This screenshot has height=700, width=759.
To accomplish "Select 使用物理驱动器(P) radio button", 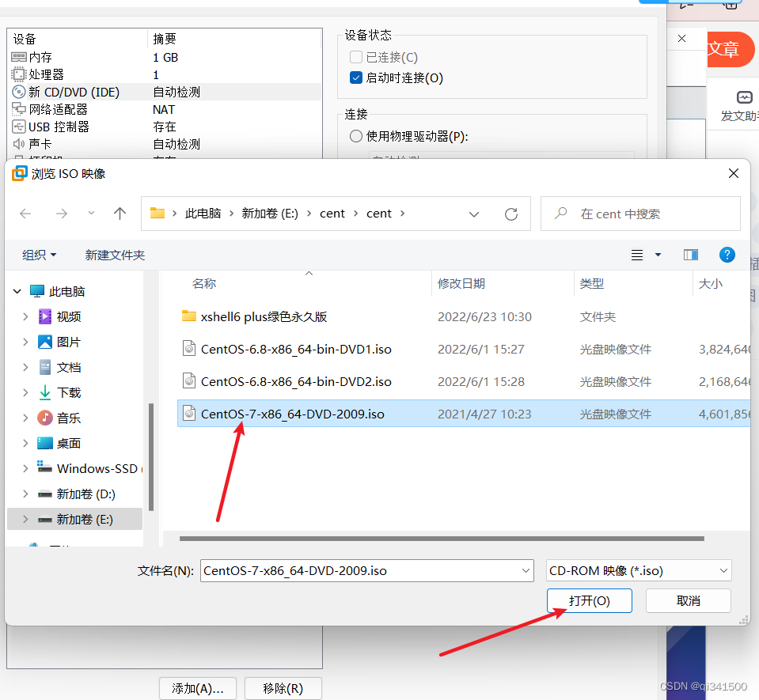I will tap(356, 136).
